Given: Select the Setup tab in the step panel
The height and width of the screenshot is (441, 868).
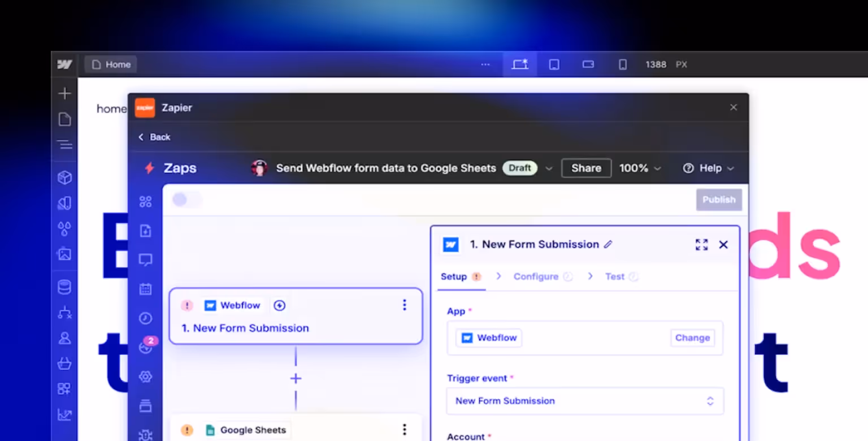Looking at the screenshot, I should tap(454, 276).
